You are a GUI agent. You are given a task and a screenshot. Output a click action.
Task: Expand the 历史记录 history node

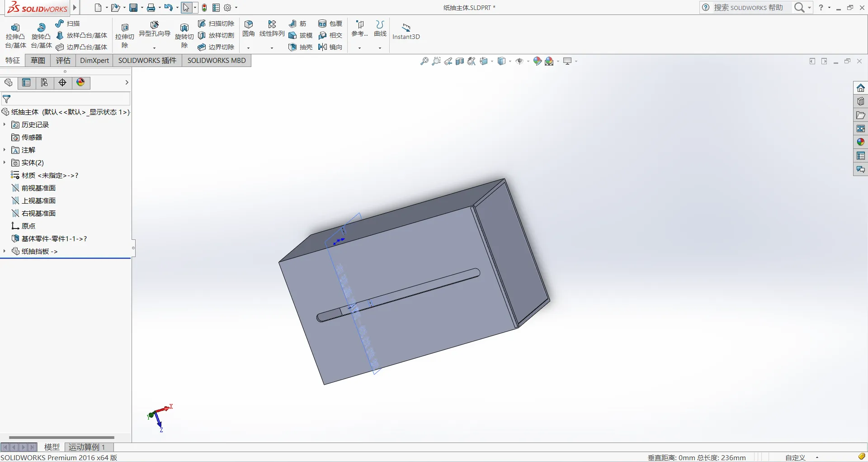(x=5, y=124)
